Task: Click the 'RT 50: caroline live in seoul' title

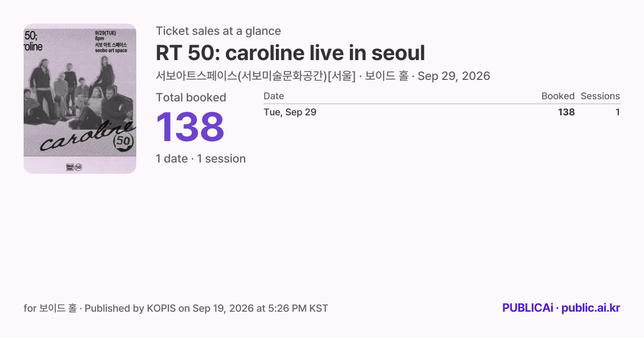Action: click(290, 53)
